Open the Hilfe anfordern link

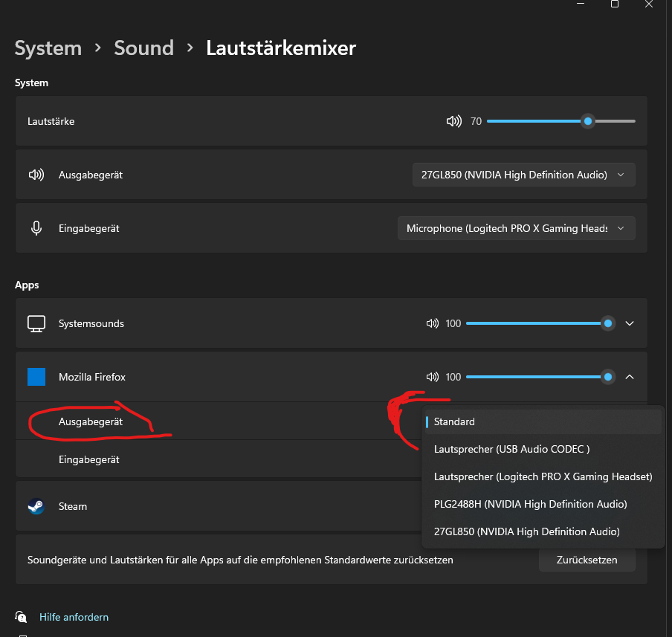(x=74, y=617)
